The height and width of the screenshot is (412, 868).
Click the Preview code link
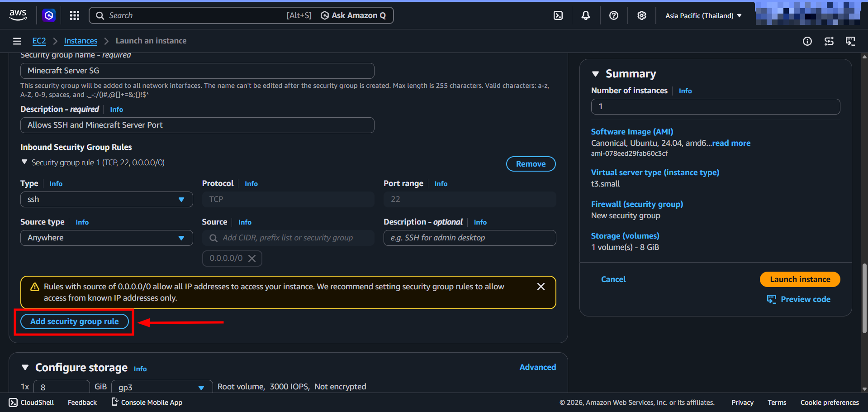(806, 299)
